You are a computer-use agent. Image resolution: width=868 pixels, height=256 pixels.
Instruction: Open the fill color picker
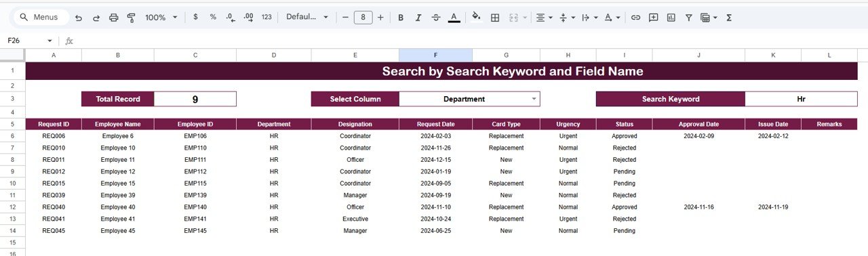pos(476,17)
